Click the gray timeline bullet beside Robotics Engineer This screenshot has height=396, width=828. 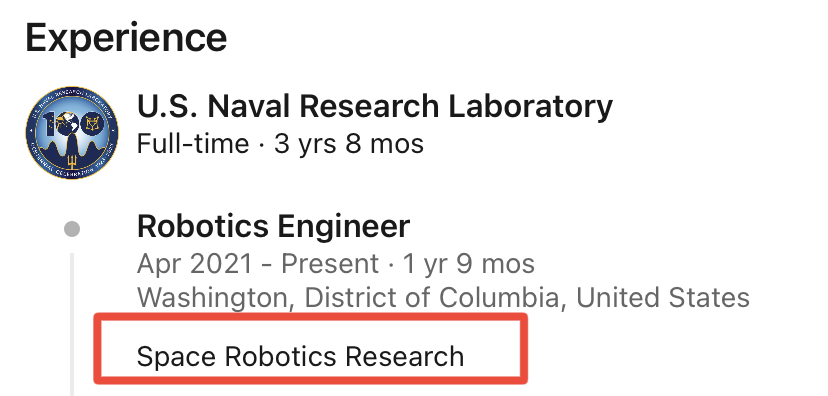click(72, 229)
